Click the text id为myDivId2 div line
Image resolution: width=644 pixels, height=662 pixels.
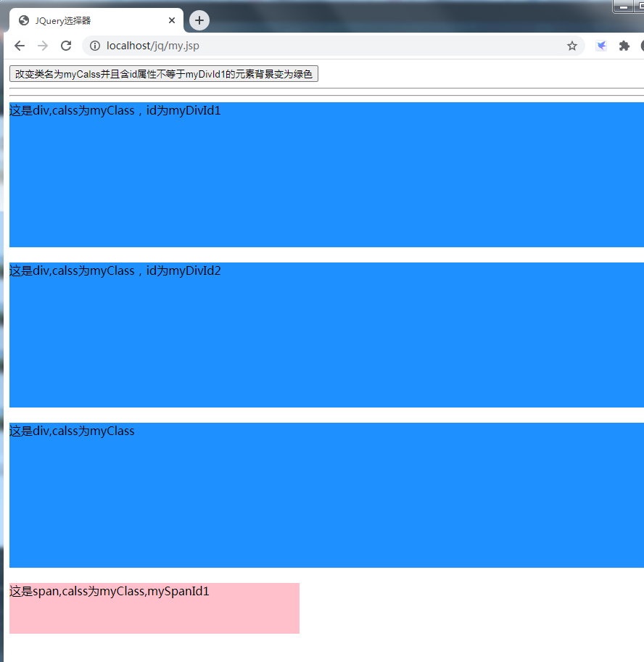(115, 270)
